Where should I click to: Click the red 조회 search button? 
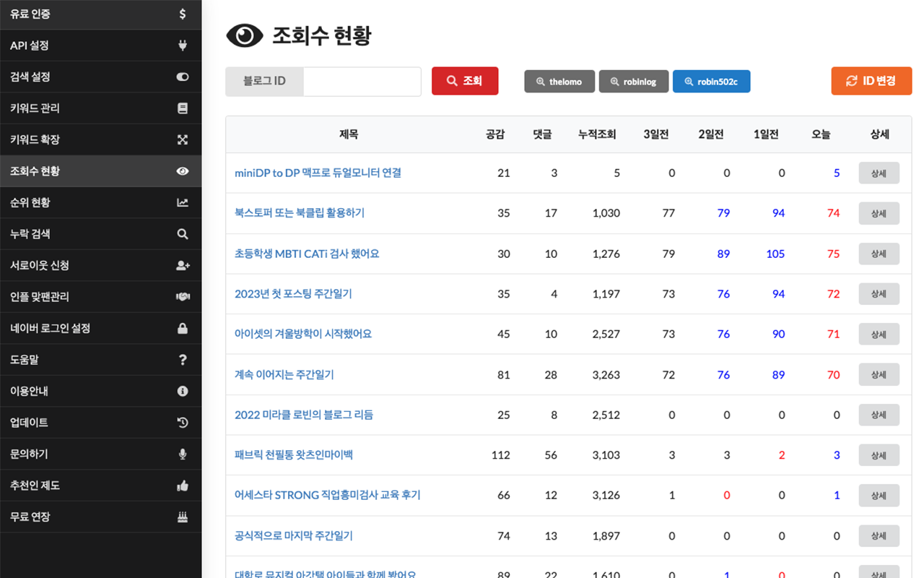pos(464,81)
